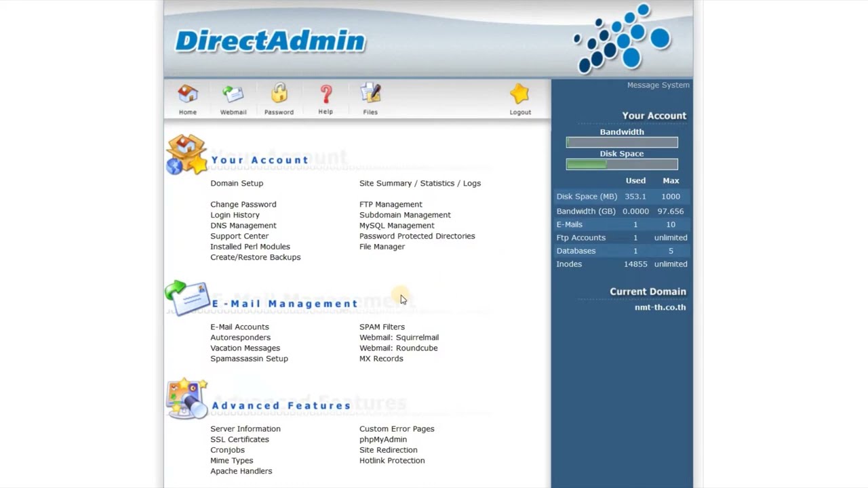Click the E-Mails row label in sidebar

[569, 224]
